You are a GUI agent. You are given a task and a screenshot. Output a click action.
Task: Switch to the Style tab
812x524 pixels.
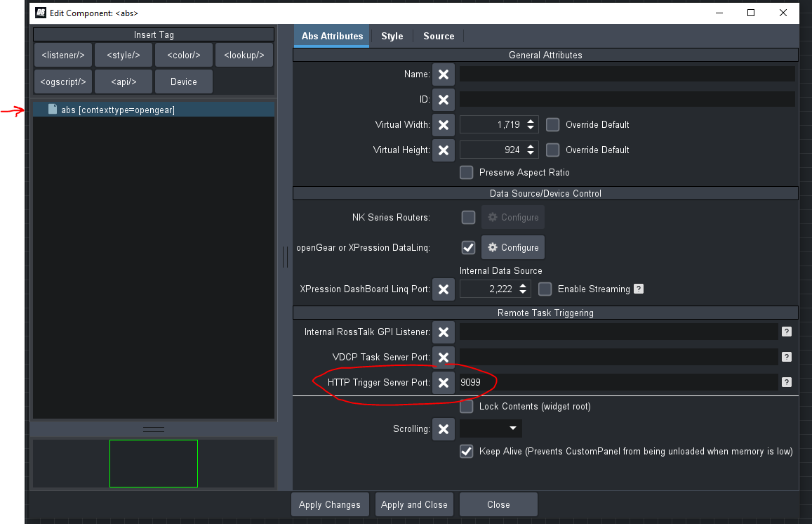tap(392, 36)
